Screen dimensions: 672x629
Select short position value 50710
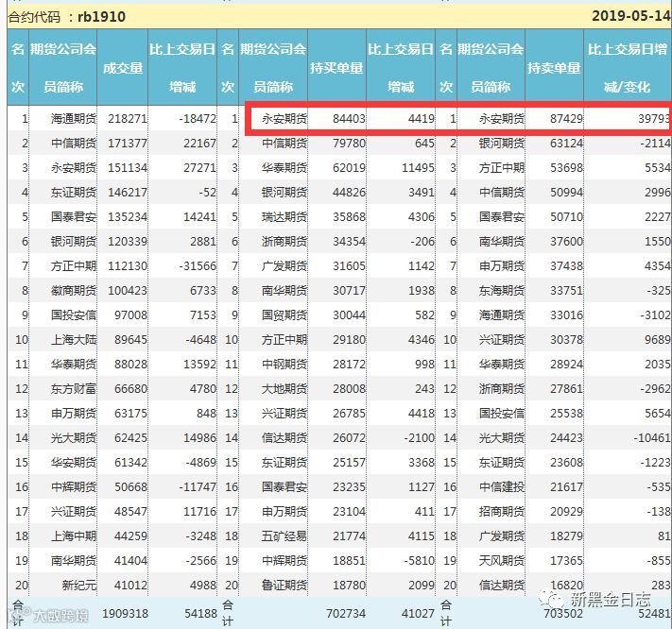tap(566, 216)
